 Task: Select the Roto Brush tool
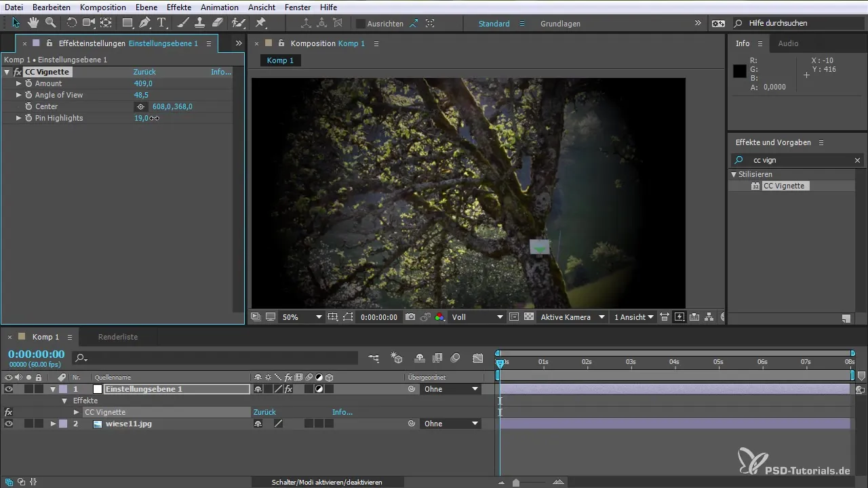point(238,23)
